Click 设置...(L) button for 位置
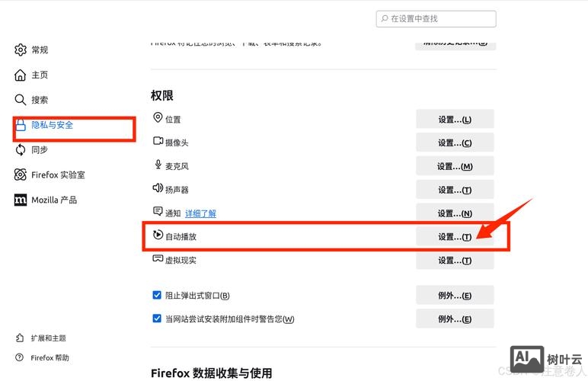The height and width of the screenshot is (381, 588). click(455, 119)
